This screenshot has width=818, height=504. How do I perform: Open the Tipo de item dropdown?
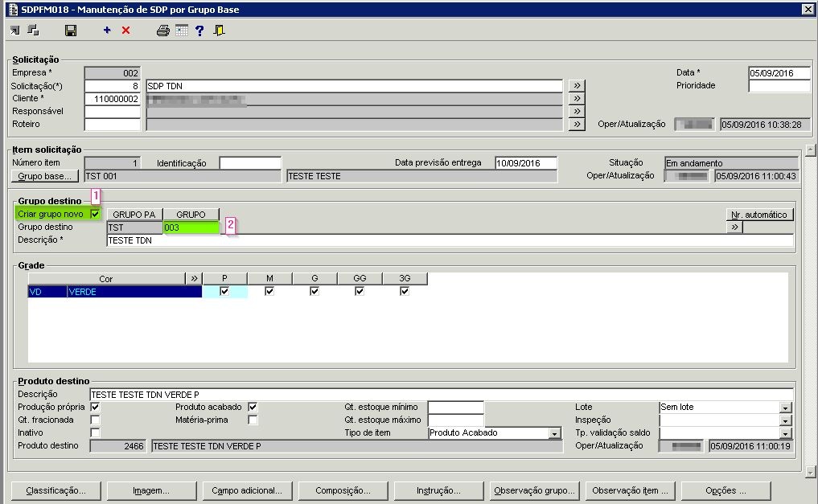(554, 433)
